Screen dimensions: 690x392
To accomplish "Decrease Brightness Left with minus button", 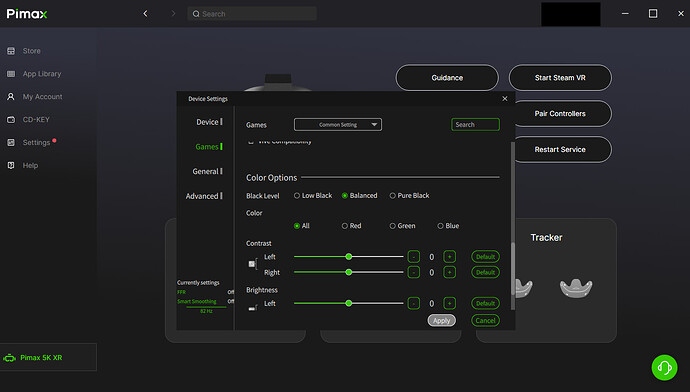I will coord(414,303).
